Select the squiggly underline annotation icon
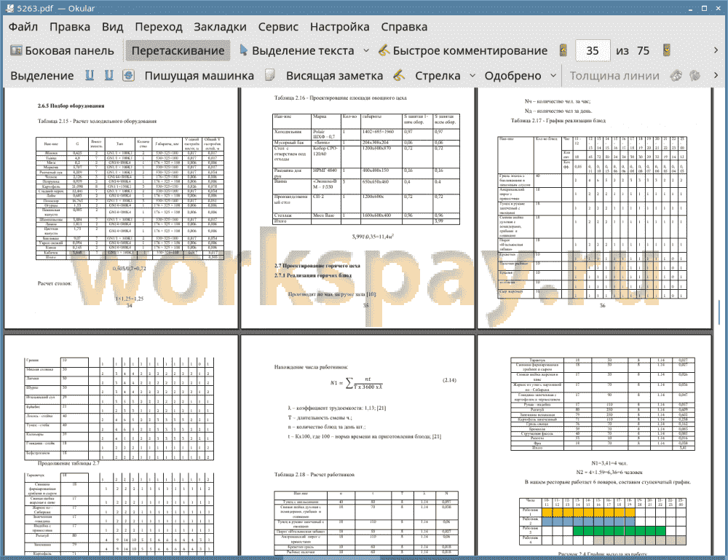 pyautogui.click(x=109, y=75)
